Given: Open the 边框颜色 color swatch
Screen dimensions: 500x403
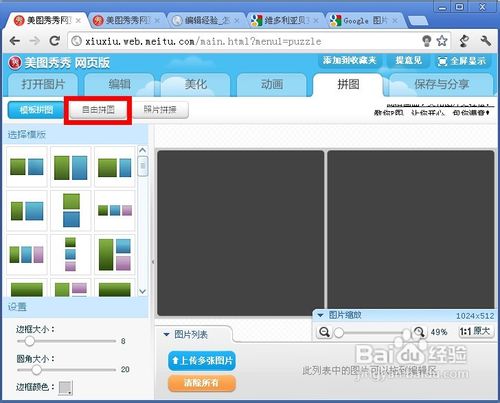Looking at the screenshot, I should (65, 388).
